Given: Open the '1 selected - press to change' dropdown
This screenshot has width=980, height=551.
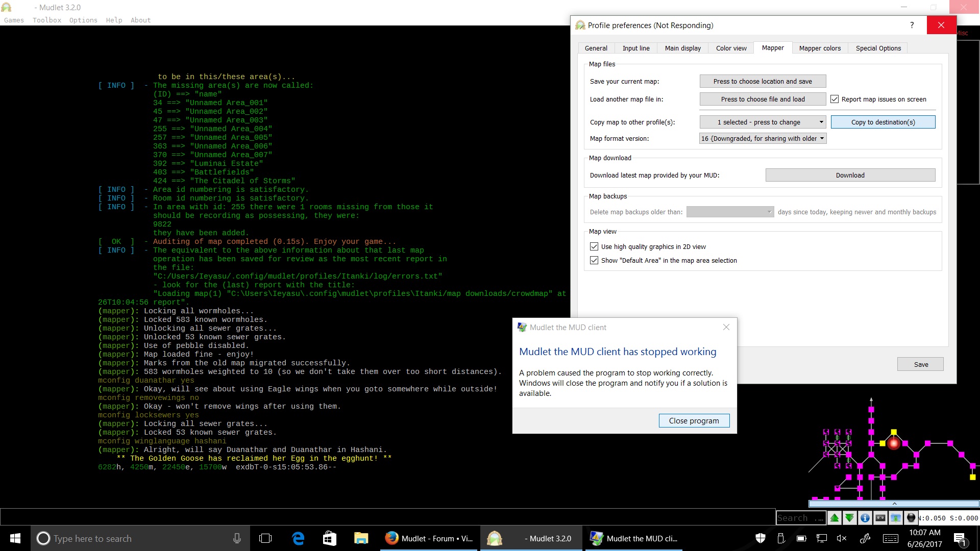Looking at the screenshot, I should (763, 122).
